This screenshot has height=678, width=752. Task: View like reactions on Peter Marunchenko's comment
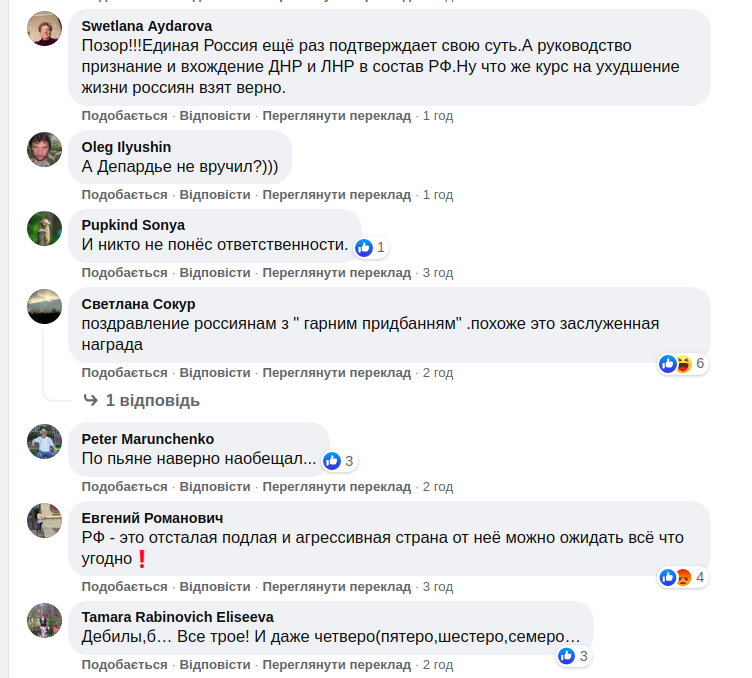point(338,461)
